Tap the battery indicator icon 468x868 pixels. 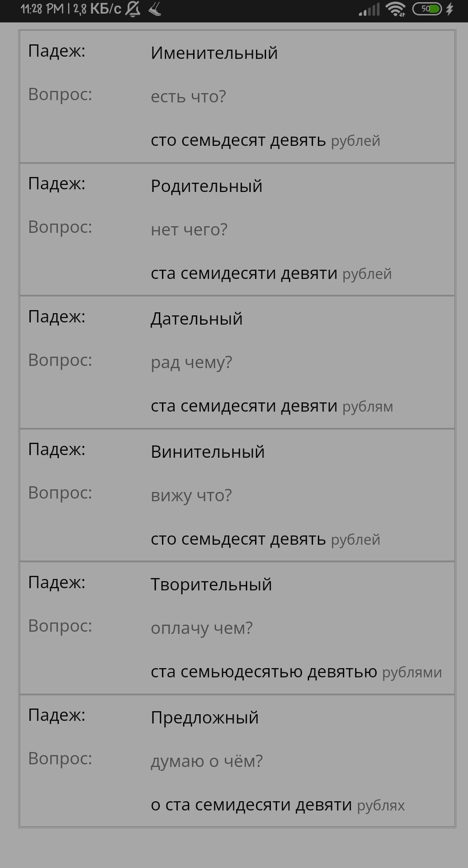[x=427, y=9]
